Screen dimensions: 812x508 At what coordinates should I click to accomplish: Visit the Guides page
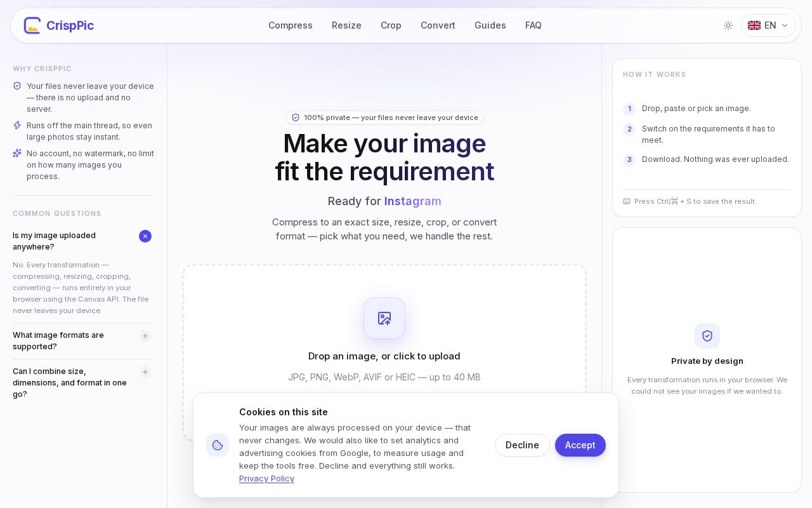(490, 25)
